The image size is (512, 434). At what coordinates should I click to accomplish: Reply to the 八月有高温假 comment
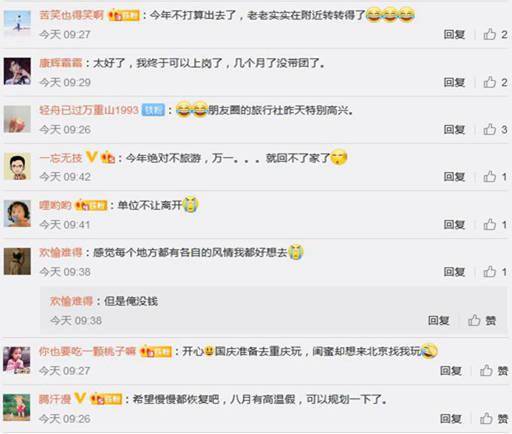pos(451,418)
